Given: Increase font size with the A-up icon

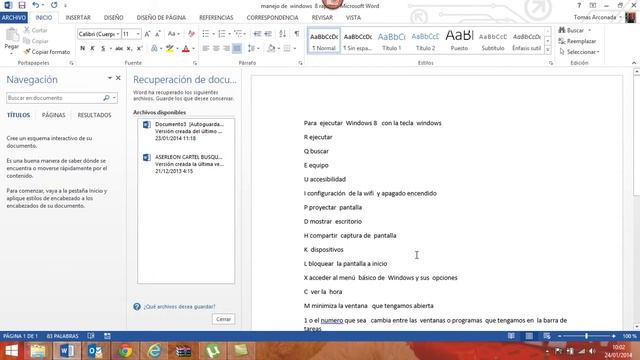Looking at the screenshot, I should tap(147, 34).
